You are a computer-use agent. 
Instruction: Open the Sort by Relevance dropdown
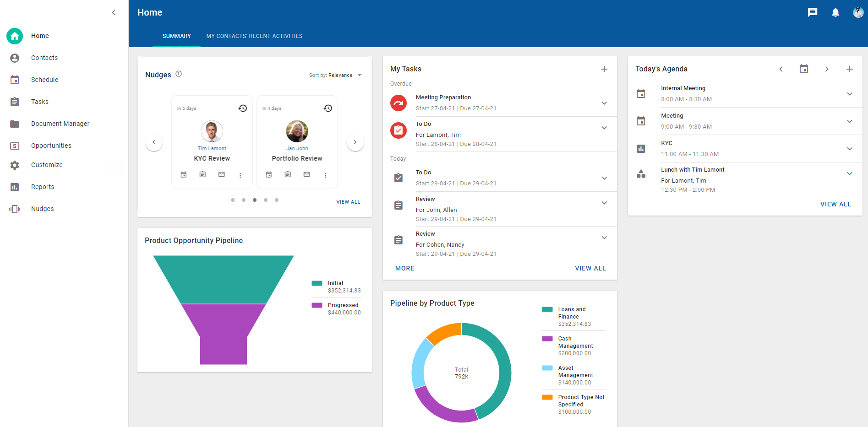[x=335, y=75]
